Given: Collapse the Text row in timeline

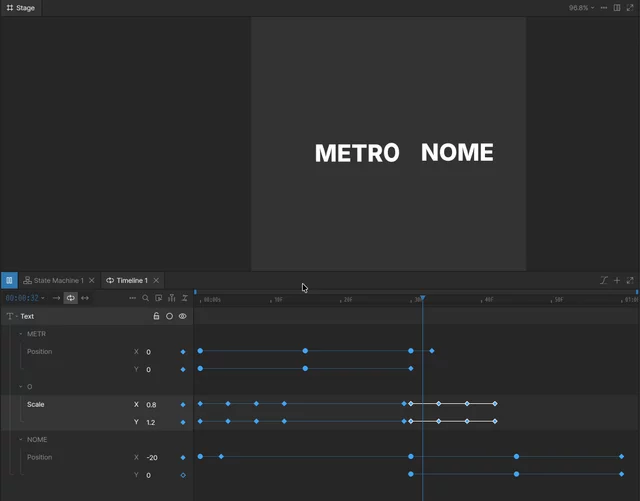Looking at the screenshot, I should coord(16,316).
